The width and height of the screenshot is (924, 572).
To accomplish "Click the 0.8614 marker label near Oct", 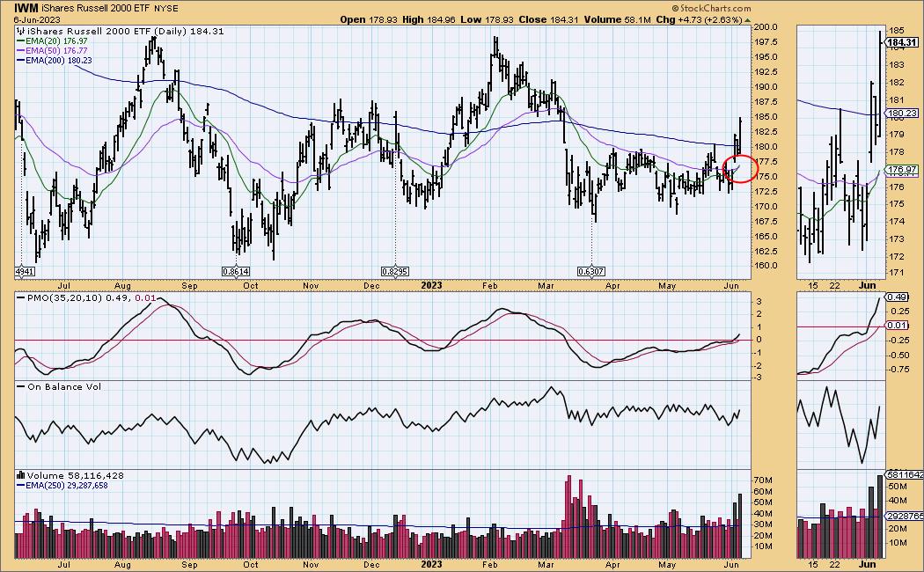I will (236, 272).
